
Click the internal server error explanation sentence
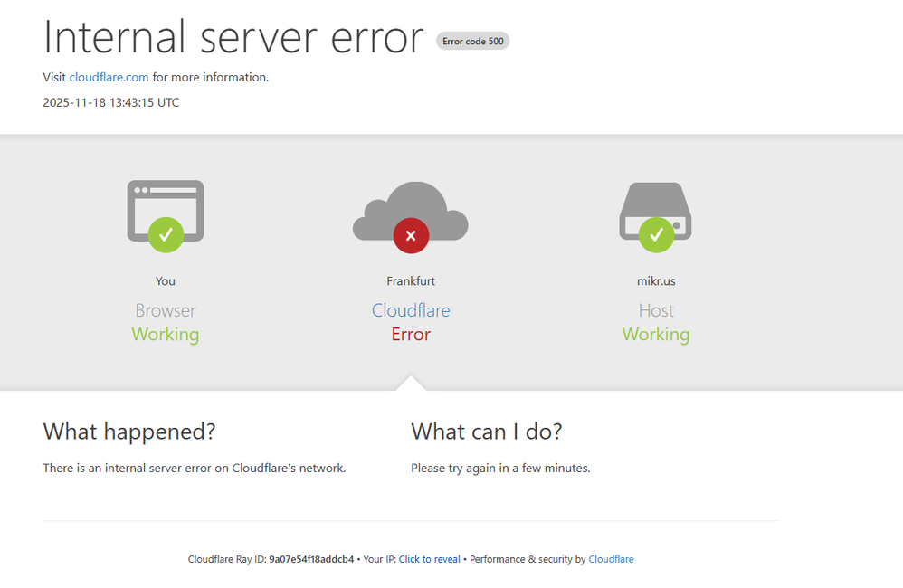pyautogui.click(x=194, y=469)
